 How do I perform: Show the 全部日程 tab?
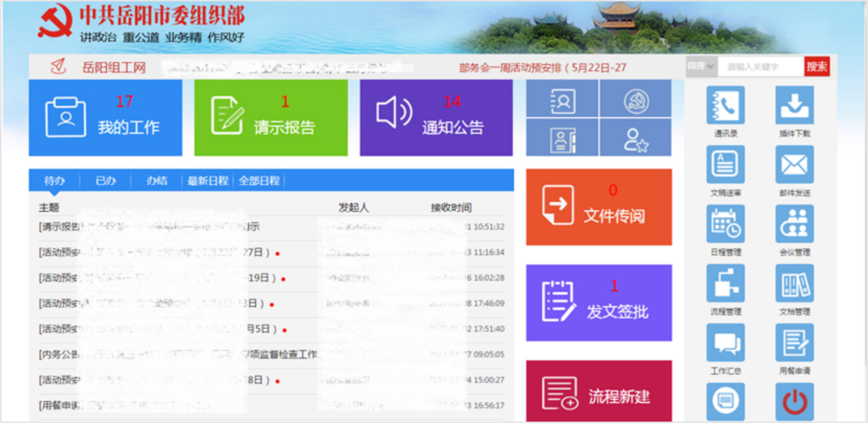coord(259,181)
